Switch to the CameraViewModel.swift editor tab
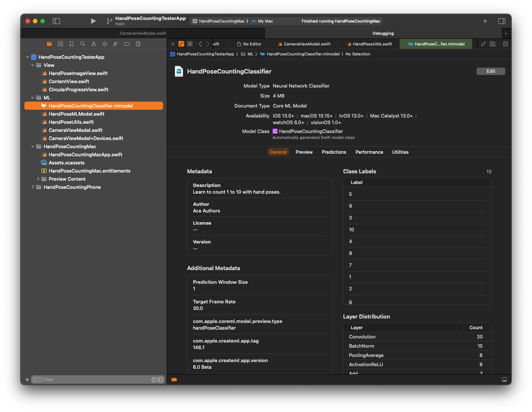This screenshot has width=532, height=412. pyautogui.click(x=304, y=44)
